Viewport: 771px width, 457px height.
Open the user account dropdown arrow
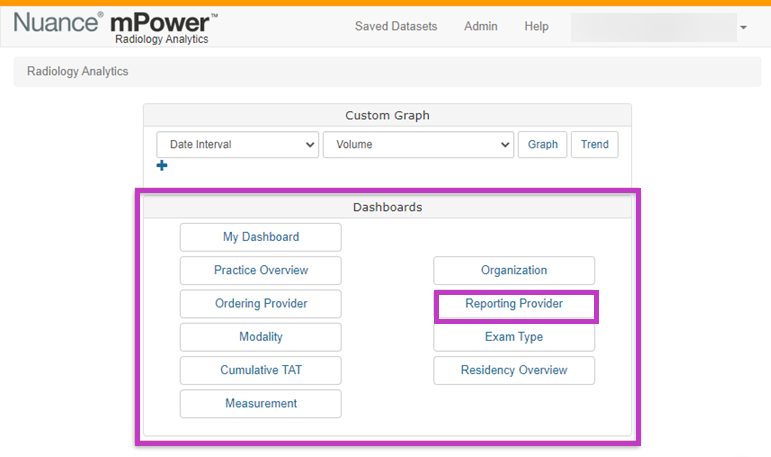743,28
